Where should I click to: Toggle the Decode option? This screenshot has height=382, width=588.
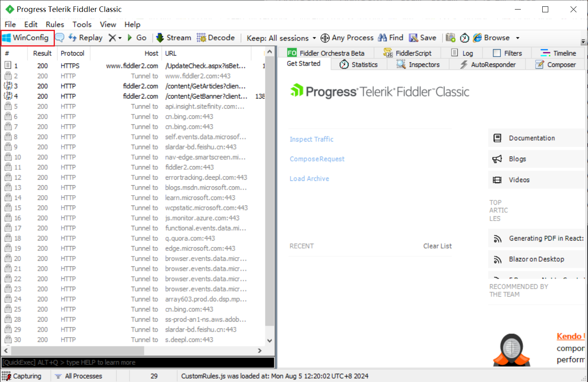[x=216, y=38]
